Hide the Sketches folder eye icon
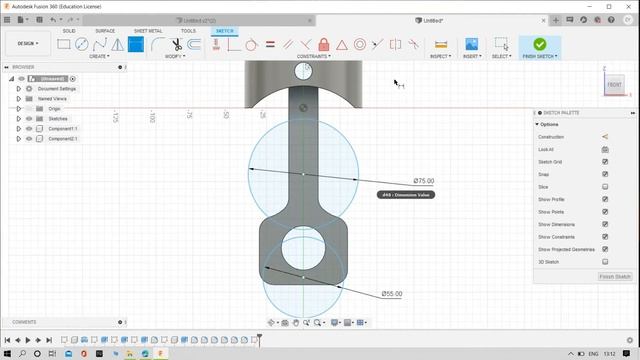This screenshot has width=640, height=360. (x=29, y=119)
